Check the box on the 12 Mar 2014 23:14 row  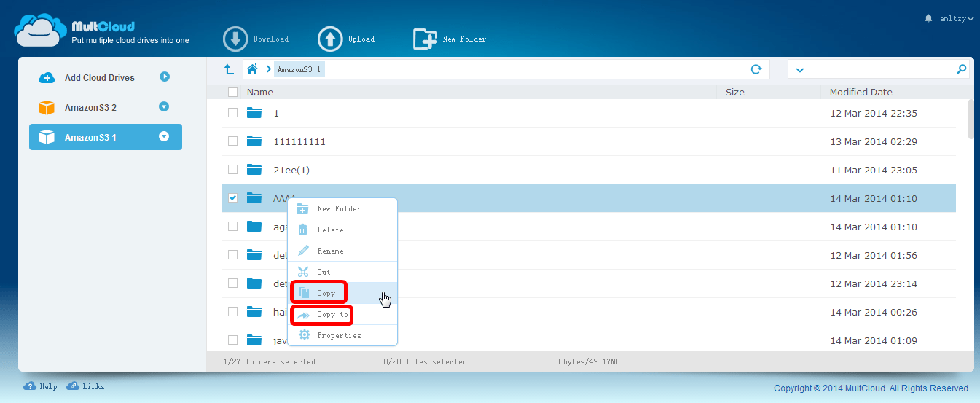pos(232,283)
